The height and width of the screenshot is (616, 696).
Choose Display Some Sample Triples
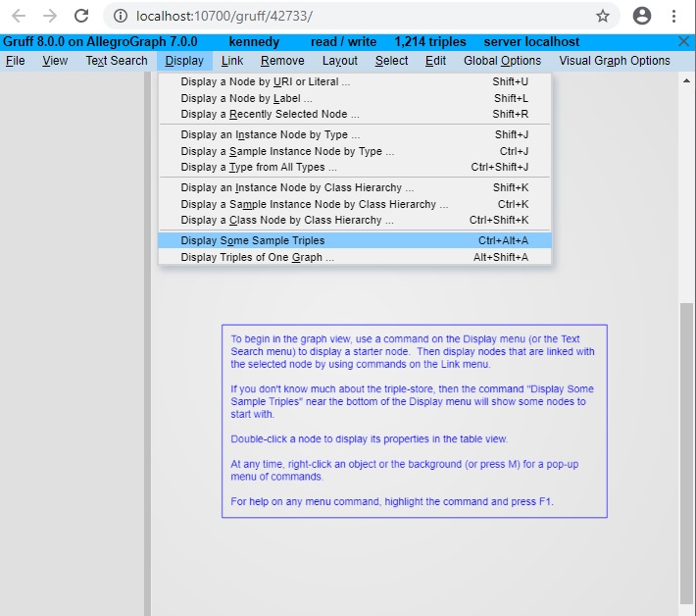pos(253,240)
